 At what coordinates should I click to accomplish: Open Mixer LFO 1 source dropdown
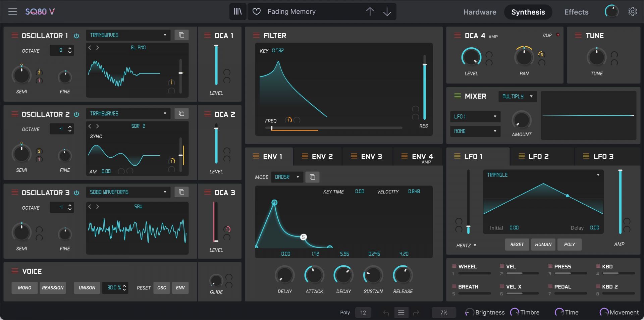point(475,116)
